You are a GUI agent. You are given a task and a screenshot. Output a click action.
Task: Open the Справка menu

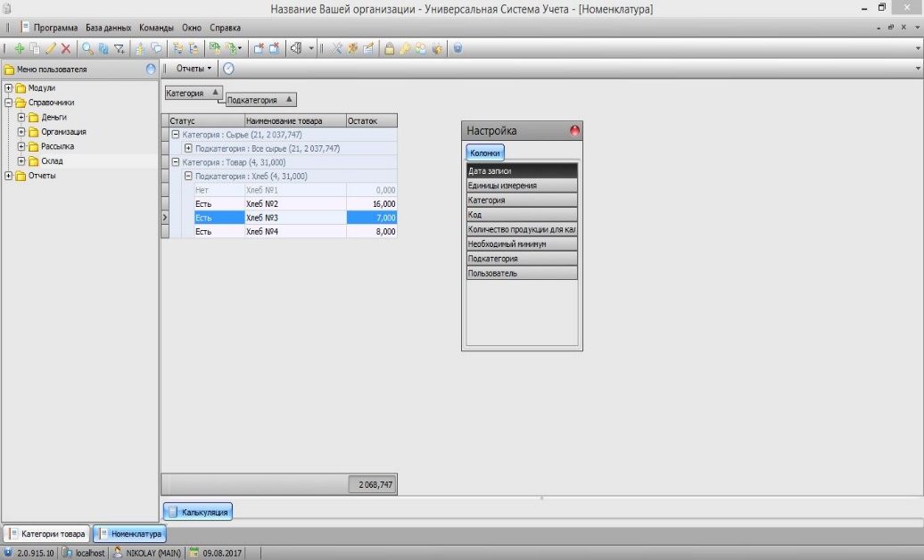point(225,28)
